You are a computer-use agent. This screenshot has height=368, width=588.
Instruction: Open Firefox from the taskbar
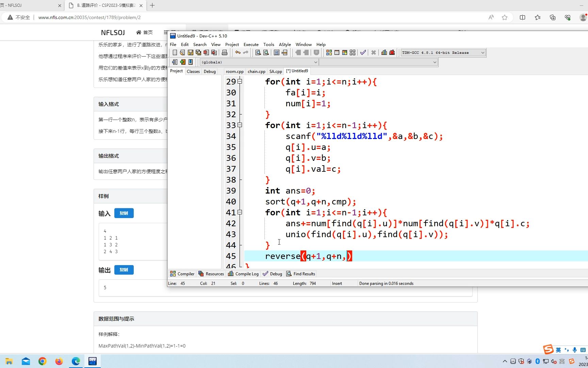pos(59,361)
